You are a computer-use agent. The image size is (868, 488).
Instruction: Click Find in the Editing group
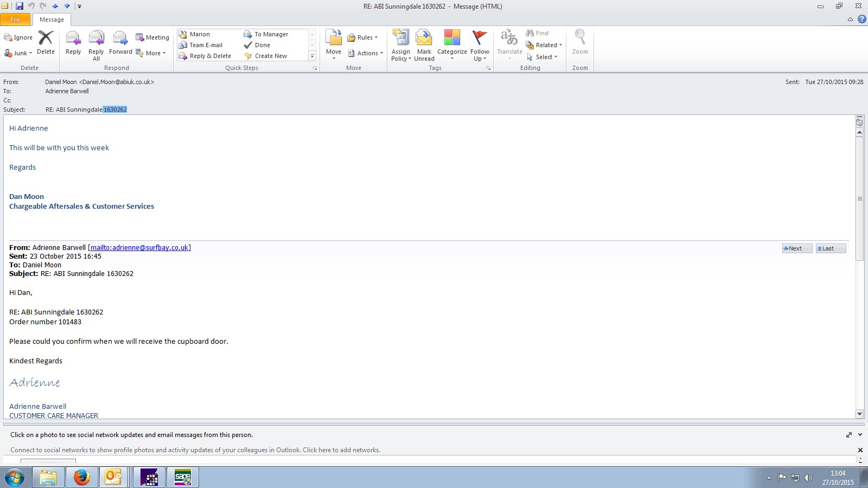(537, 33)
